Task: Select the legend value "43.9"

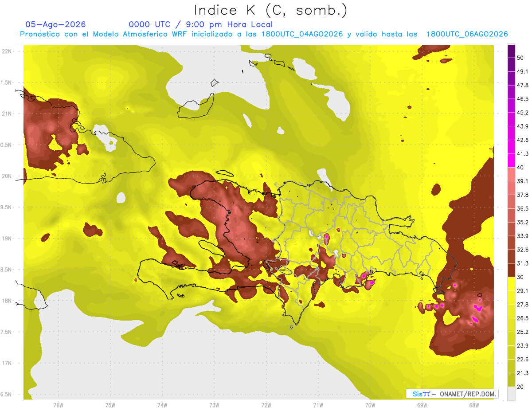Action: click(523, 126)
